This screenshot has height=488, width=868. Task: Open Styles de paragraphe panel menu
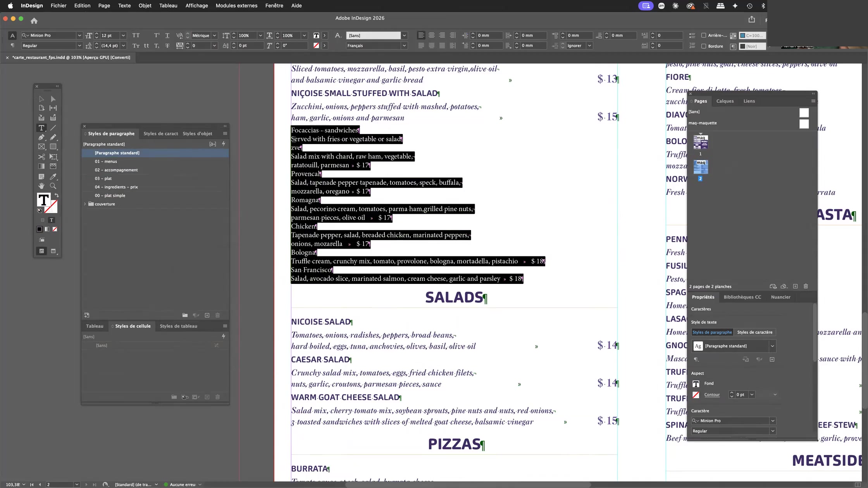(225, 134)
